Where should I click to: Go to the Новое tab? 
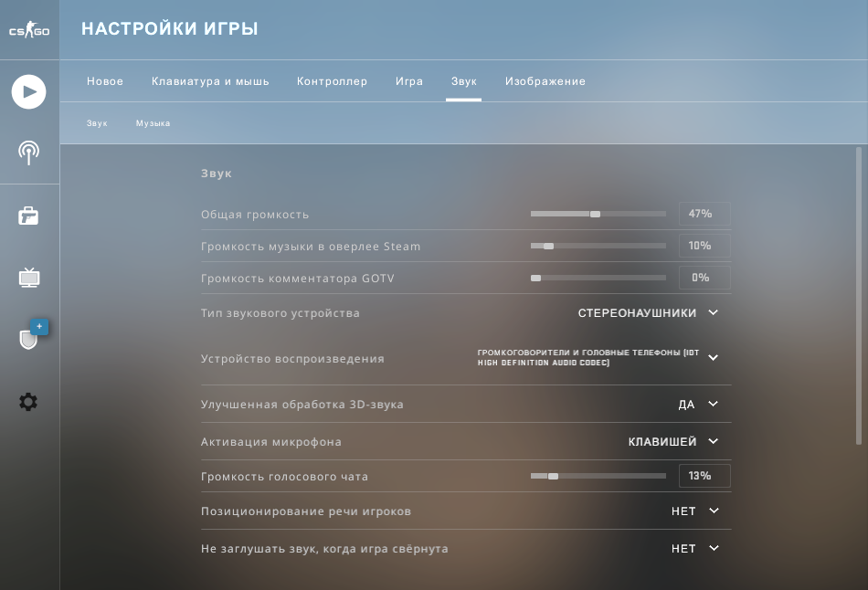pyautogui.click(x=105, y=81)
